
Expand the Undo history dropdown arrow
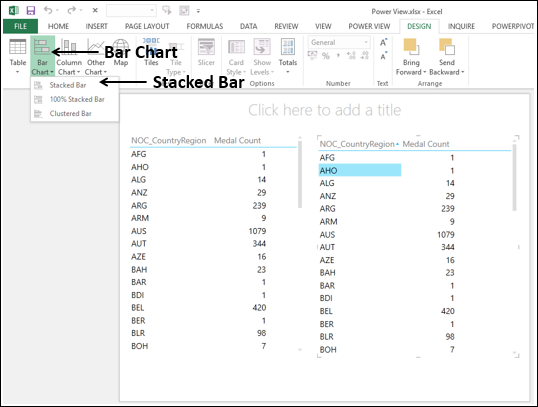[x=57, y=11]
